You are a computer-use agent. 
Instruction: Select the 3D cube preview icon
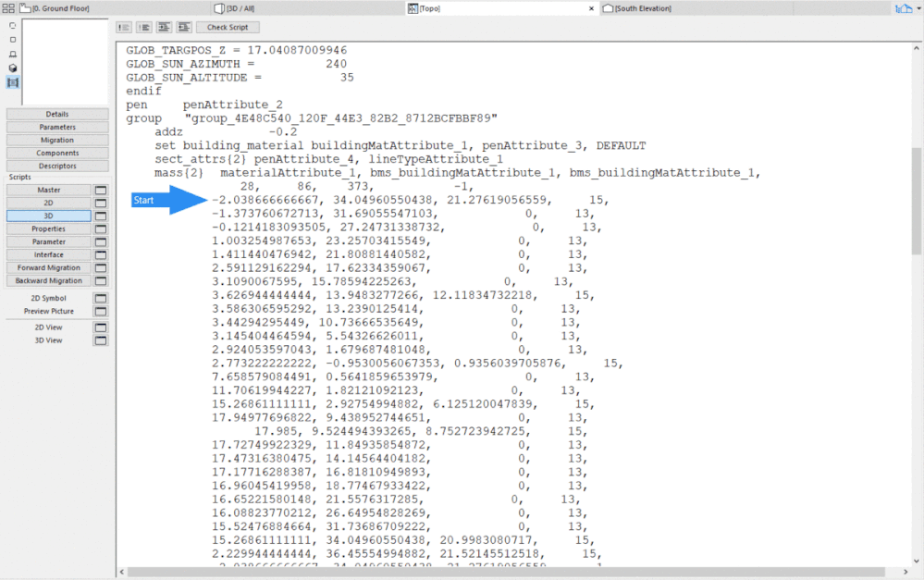click(x=12, y=68)
